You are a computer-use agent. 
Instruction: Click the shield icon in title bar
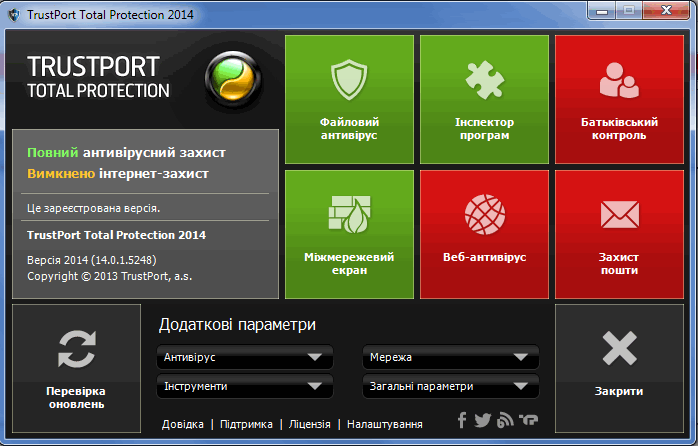coord(14,15)
